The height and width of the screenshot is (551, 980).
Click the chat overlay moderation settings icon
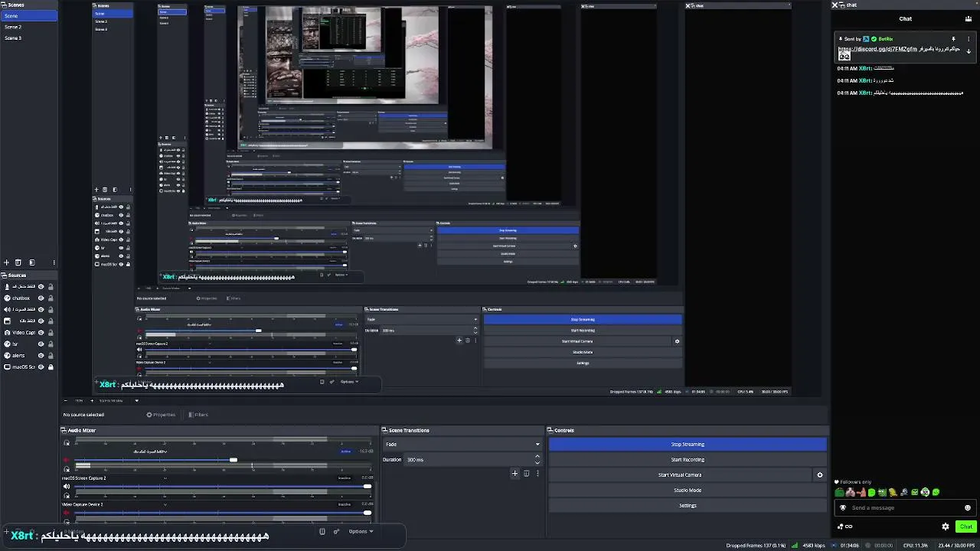337,531
